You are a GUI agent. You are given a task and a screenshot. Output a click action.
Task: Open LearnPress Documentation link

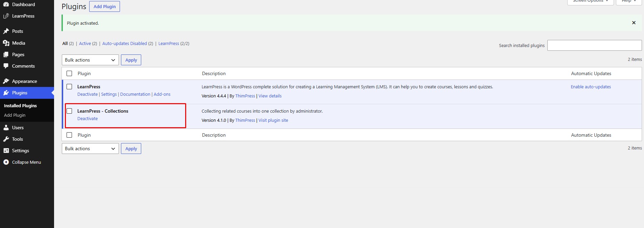[135, 94]
